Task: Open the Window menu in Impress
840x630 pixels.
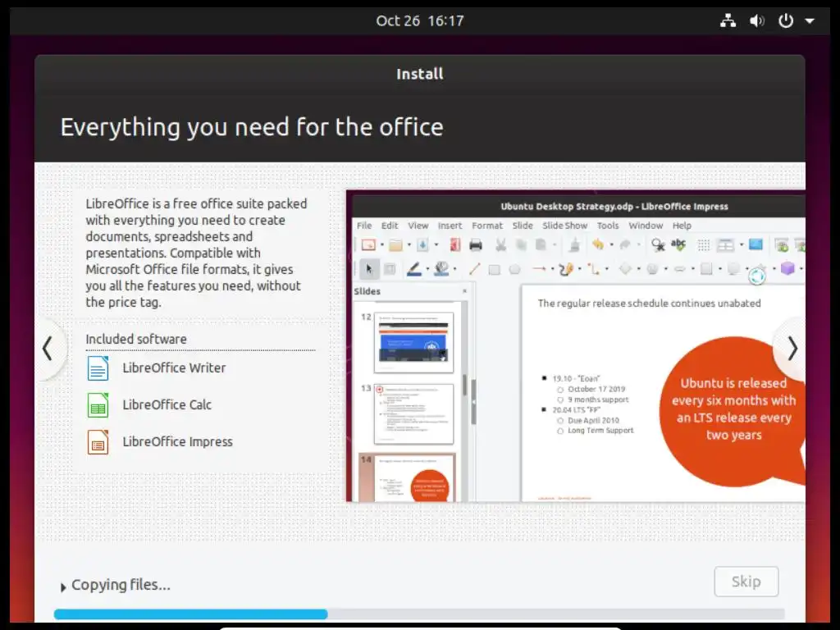Action: point(646,226)
